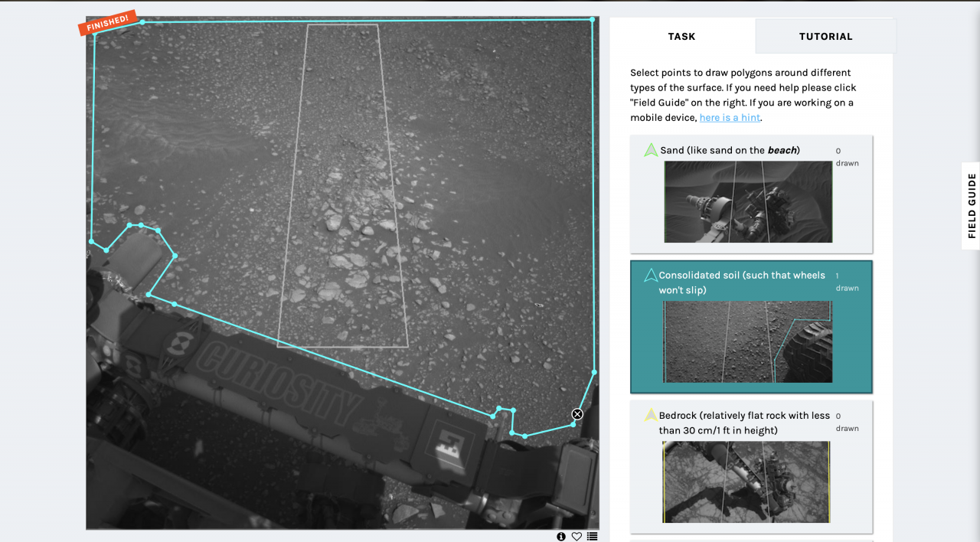Follow the "here is a hint" link
The height and width of the screenshot is (542, 980).
coord(730,118)
